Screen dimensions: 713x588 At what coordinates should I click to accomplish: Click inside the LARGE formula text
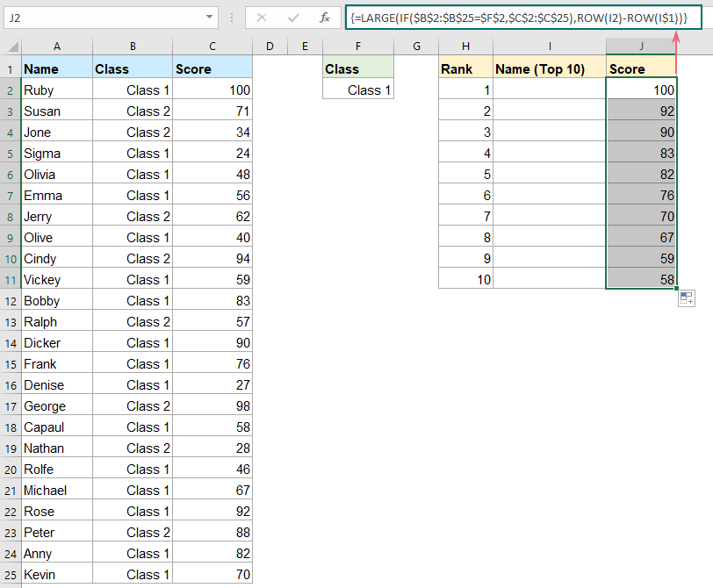[x=509, y=17]
